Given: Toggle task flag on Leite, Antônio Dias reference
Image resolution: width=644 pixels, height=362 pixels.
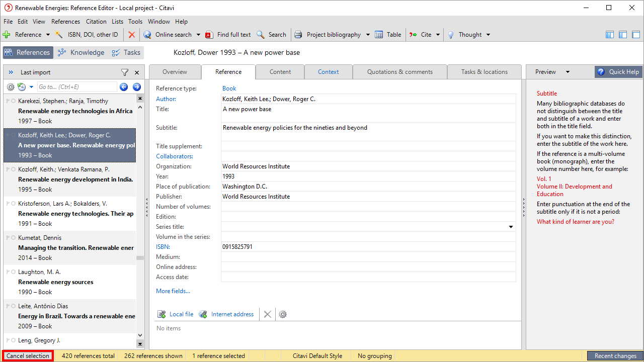Looking at the screenshot, I should (8, 306).
